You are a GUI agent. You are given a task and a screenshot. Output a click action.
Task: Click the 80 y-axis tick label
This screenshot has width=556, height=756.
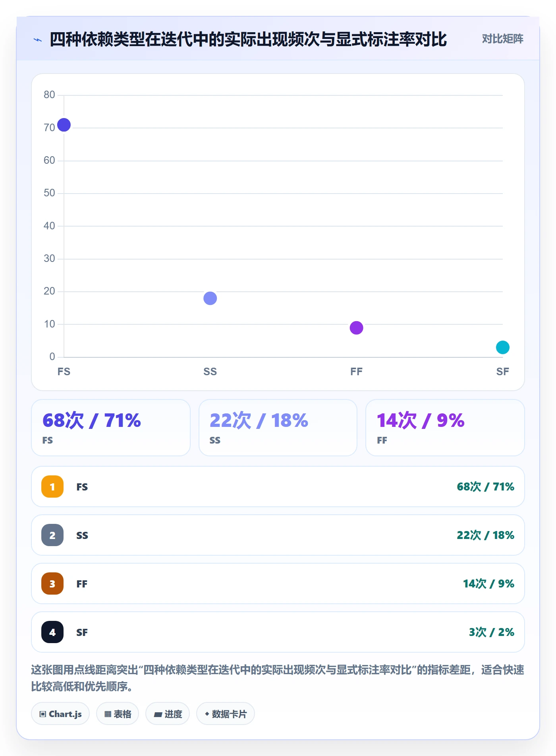pyautogui.click(x=49, y=95)
